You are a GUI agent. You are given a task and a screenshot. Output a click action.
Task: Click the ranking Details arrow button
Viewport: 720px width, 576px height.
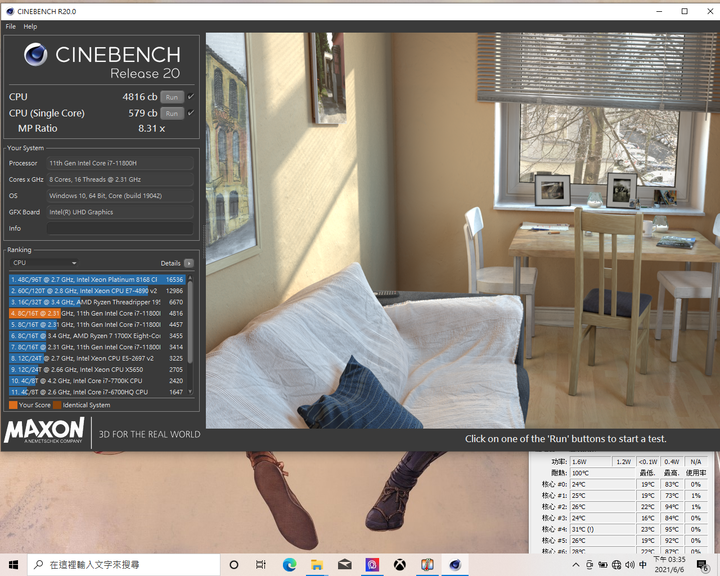pos(189,263)
